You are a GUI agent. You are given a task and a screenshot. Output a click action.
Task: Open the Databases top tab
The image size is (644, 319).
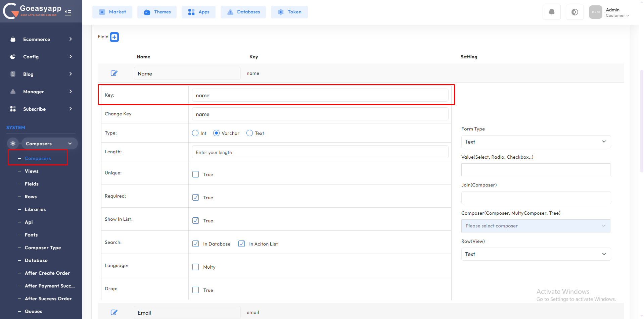(x=243, y=12)
